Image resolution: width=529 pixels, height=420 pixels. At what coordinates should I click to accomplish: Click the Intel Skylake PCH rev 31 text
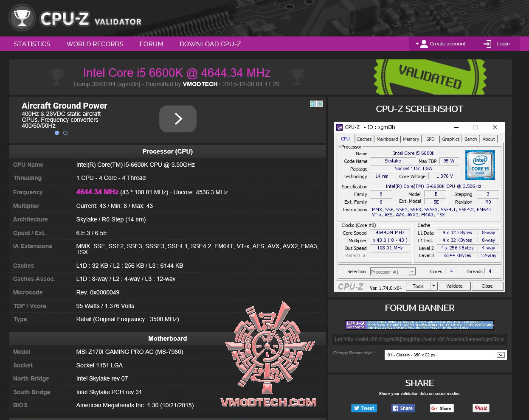(x=109, y=392)
